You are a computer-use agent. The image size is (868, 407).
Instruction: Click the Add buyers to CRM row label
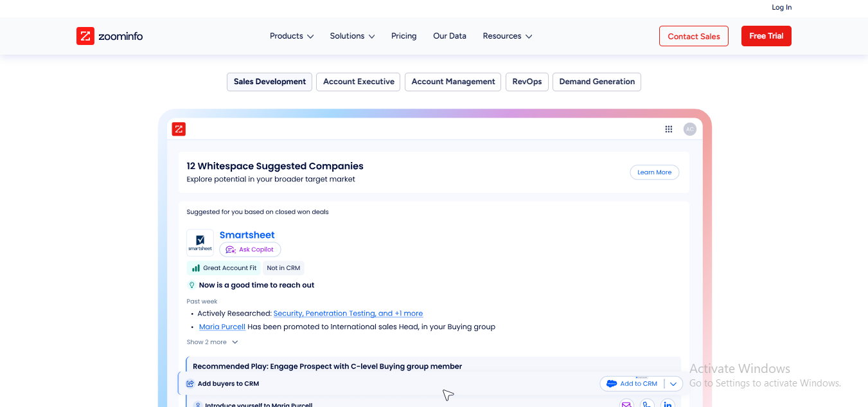tap(228, 384)
